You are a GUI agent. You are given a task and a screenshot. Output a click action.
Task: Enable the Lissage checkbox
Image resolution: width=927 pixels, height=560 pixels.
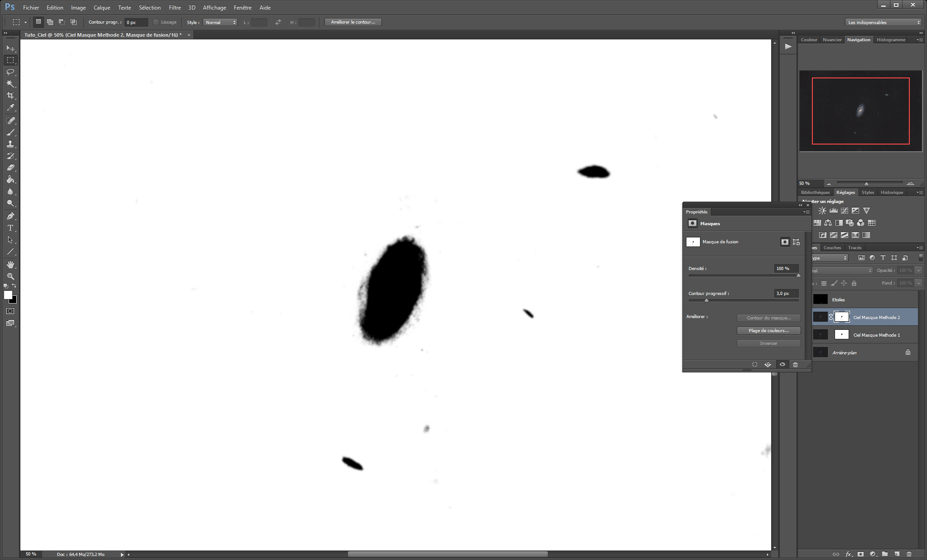point(156,22)
